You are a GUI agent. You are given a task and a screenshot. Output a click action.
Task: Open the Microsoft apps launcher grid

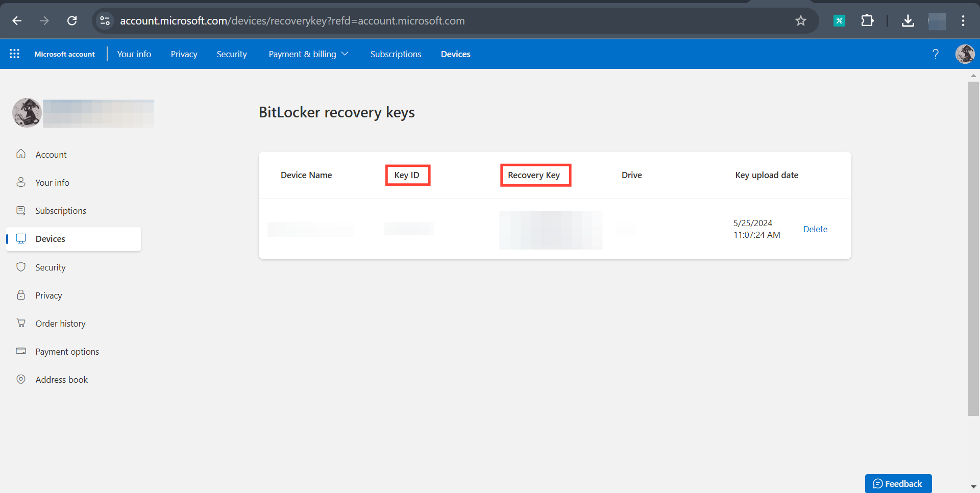(14, 54)
